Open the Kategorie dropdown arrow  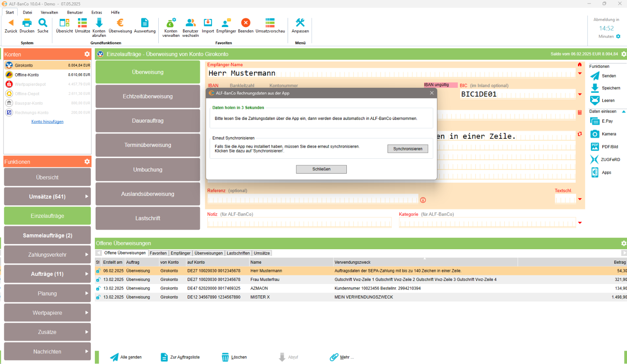(x=580, y=223)
